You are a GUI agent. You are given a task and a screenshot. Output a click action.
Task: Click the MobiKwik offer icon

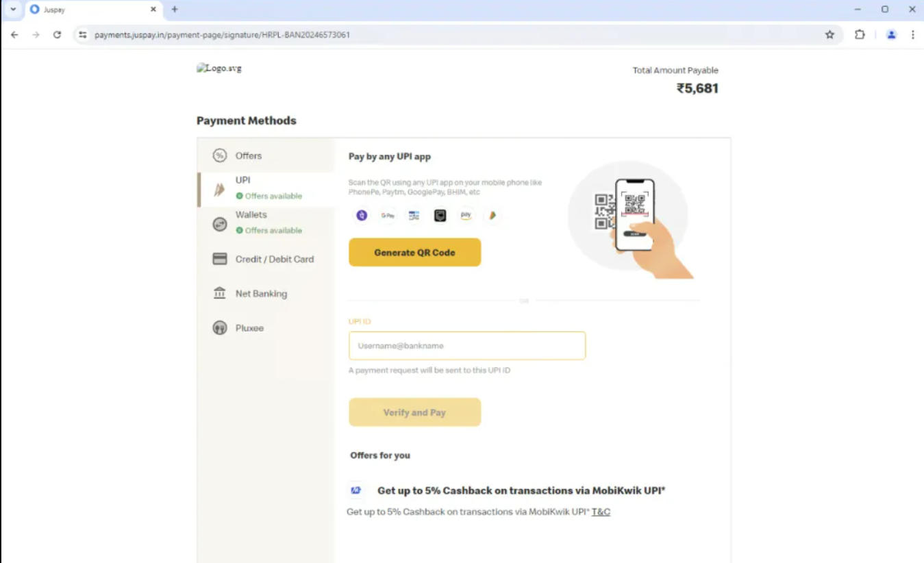(x=356, y=490)
